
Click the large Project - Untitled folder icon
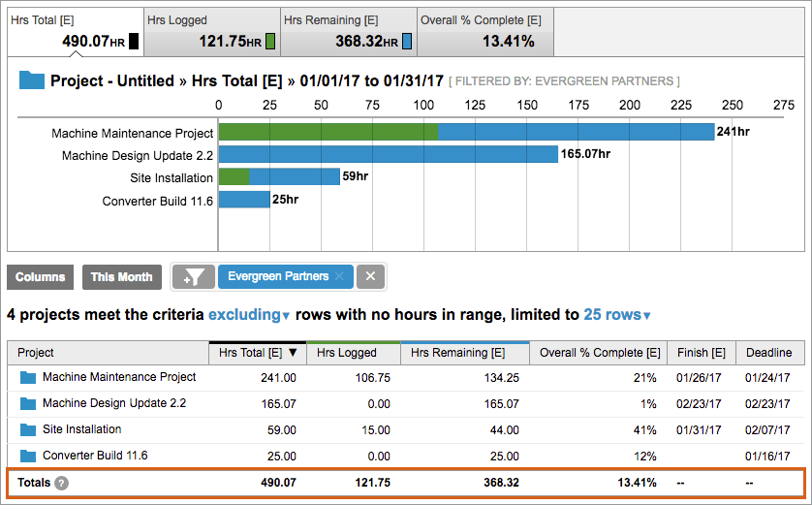(x=32, y=80)
